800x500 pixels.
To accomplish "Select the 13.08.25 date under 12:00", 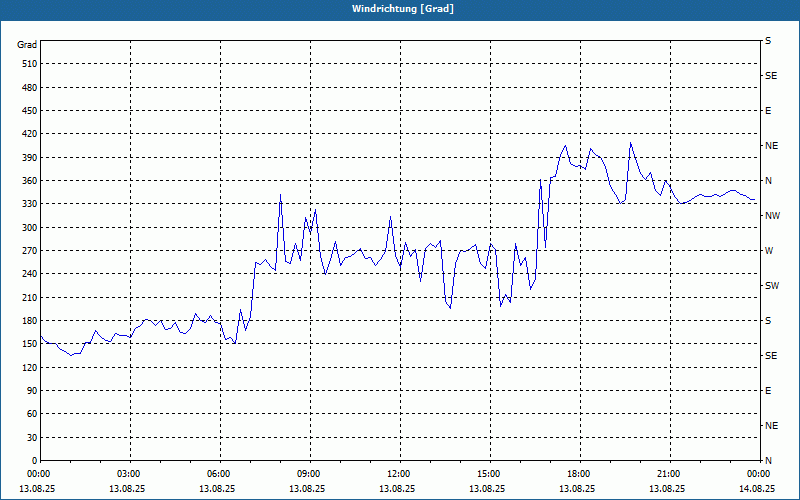I will 396,489.
